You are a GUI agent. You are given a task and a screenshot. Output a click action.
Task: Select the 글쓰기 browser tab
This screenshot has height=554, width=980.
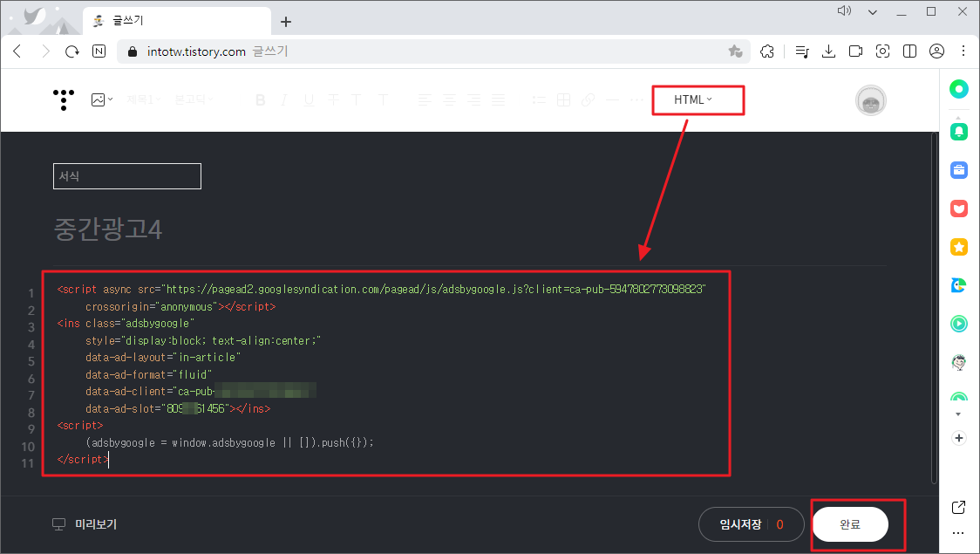click(177, 21)
